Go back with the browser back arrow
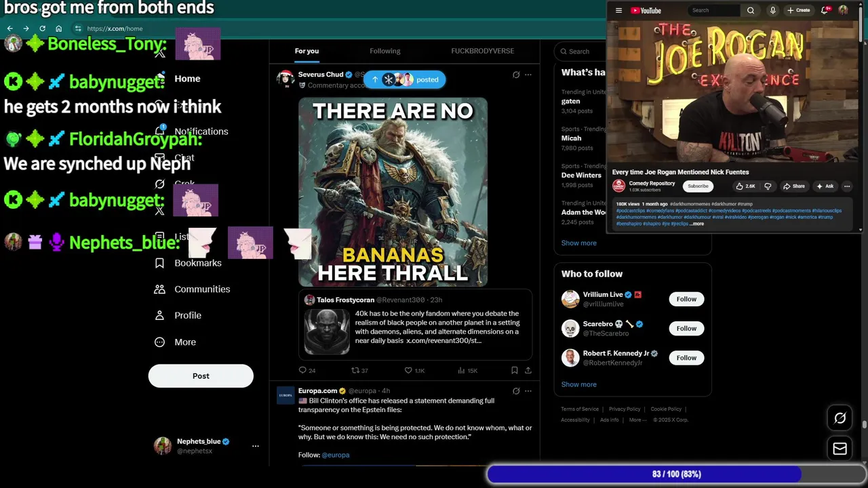Viewport: 868px width, 488px height. tap(9, 28)
